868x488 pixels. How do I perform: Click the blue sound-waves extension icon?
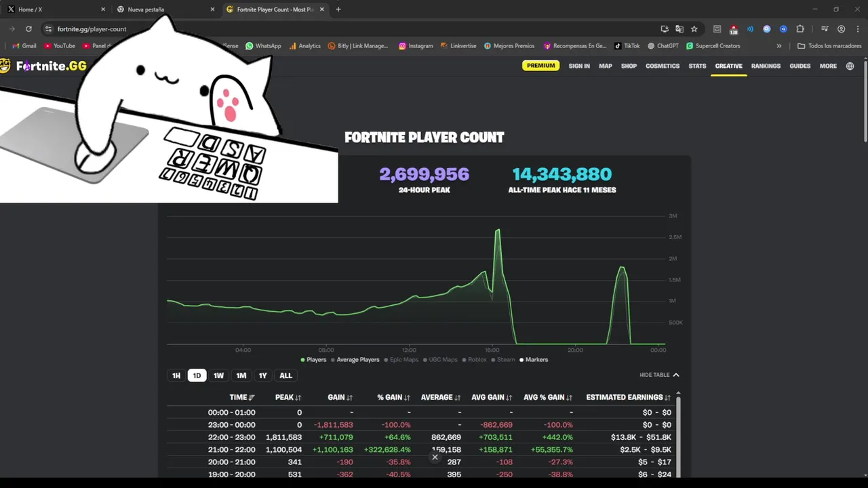tap(750, 29)
